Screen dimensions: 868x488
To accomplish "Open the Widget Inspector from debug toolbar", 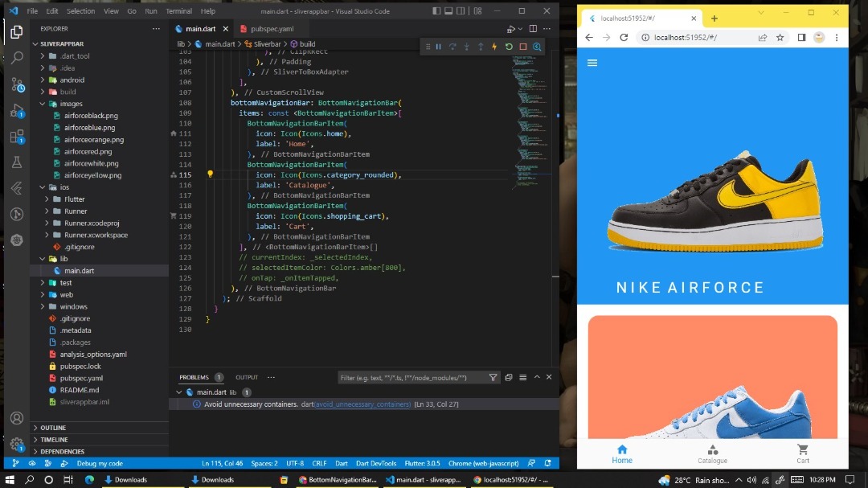I will (x=537, y=47).
